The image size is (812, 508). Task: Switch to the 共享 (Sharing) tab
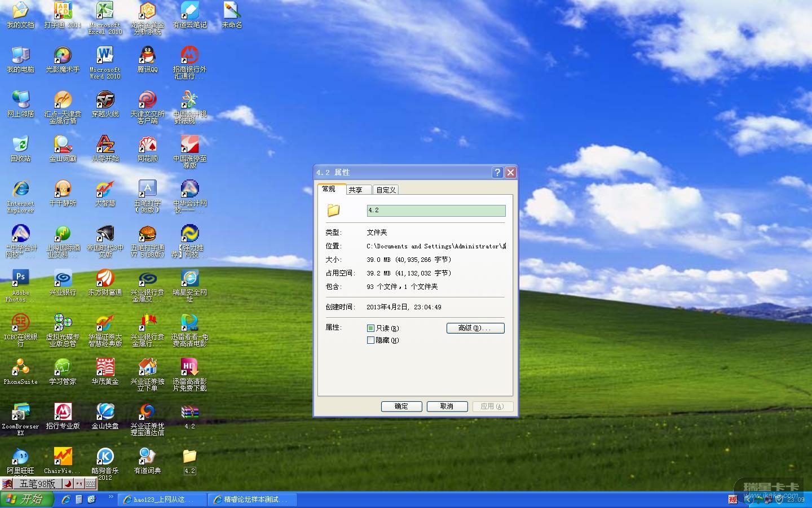tap(356, 190)
